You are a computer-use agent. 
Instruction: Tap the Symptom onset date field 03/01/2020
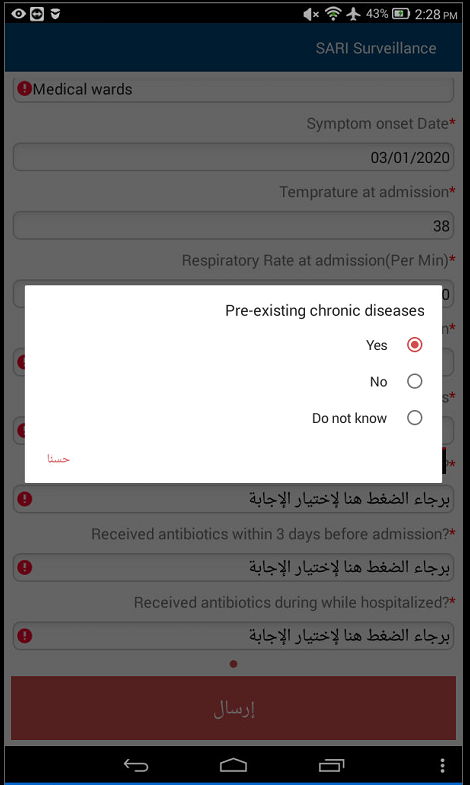click(x=233, y=157)
